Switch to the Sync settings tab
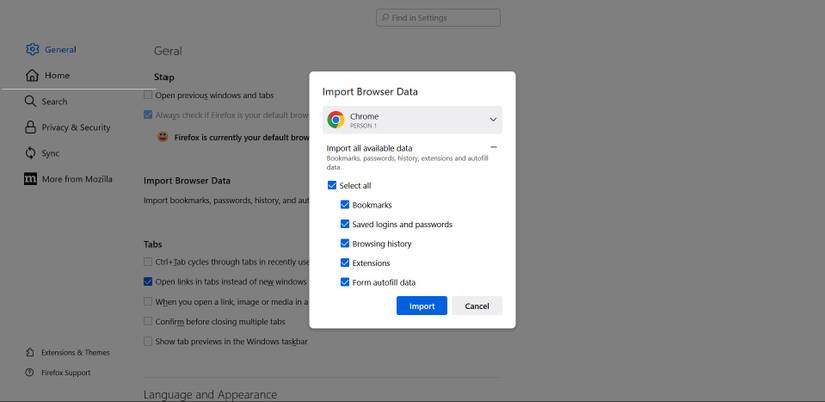The width and height of the screenshot is (825, 402). (50, 153)
